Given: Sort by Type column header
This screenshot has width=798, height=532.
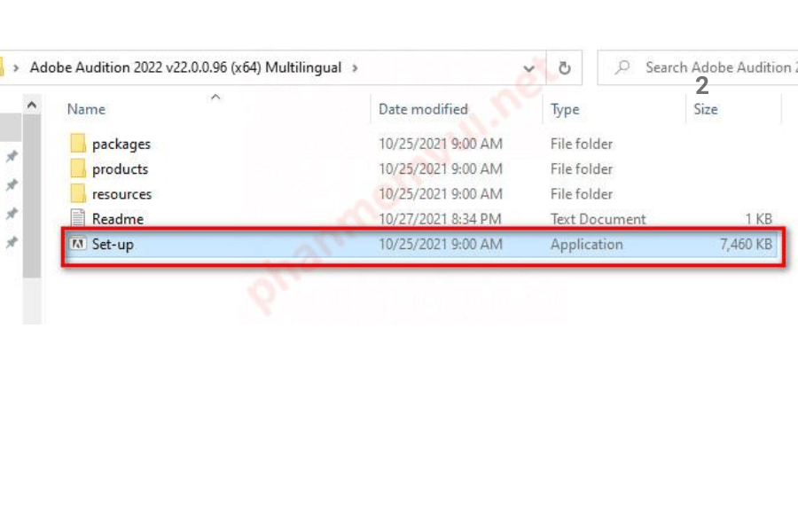Looking at the screenshot, I should pyautogui.click(x=565, y=109).
